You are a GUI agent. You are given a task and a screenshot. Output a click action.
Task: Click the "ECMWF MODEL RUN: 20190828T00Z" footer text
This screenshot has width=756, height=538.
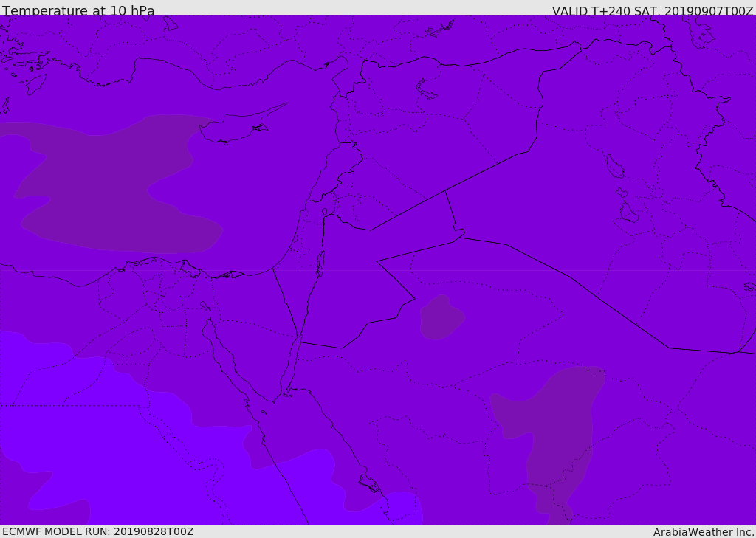[98, 531]
